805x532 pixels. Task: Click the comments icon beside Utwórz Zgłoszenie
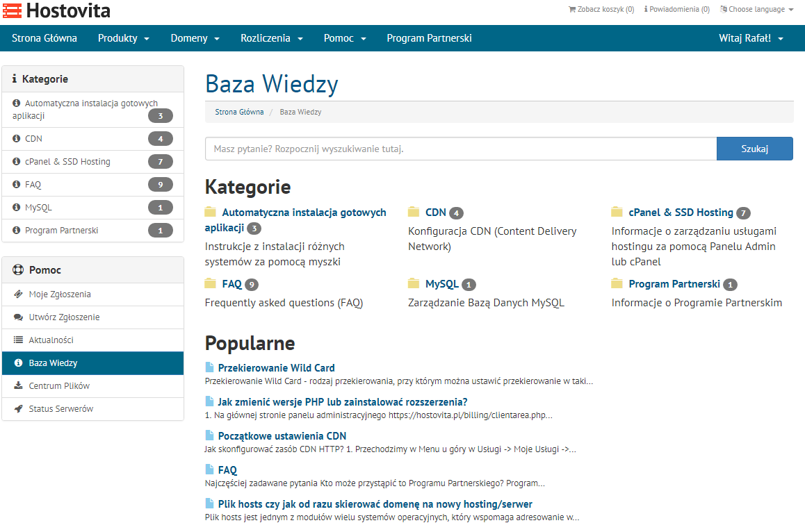tap(18, 317)
